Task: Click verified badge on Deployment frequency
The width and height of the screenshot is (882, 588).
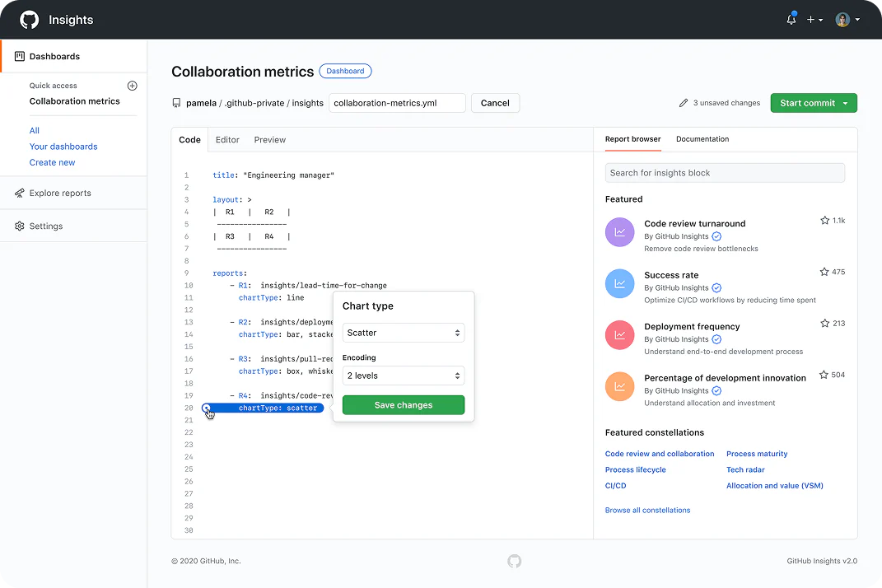Action: (x=716, y=339)
